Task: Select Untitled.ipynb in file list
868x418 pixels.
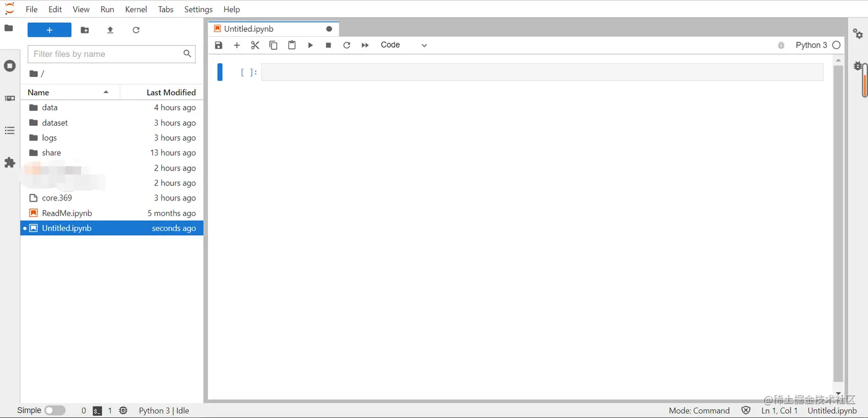Action: 112,228
